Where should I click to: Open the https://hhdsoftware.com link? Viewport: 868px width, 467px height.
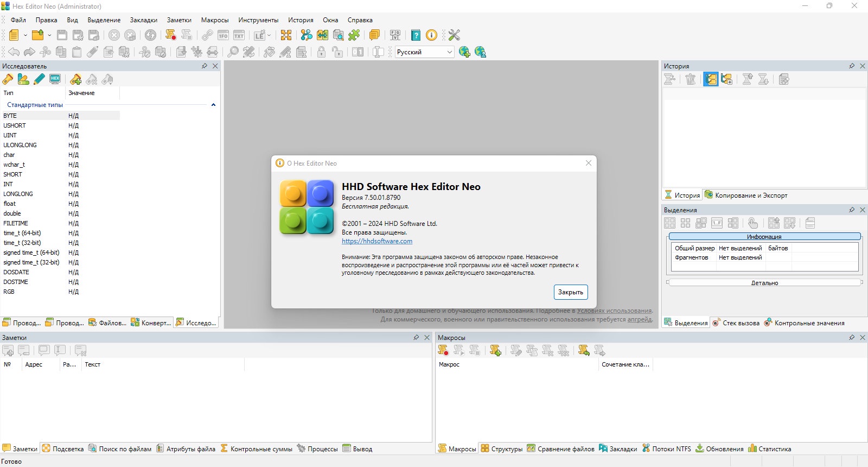[x=377, y=241]
